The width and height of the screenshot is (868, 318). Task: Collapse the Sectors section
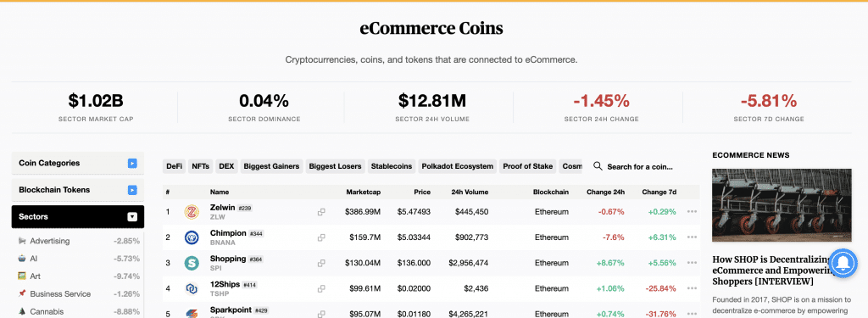[132, 216]
